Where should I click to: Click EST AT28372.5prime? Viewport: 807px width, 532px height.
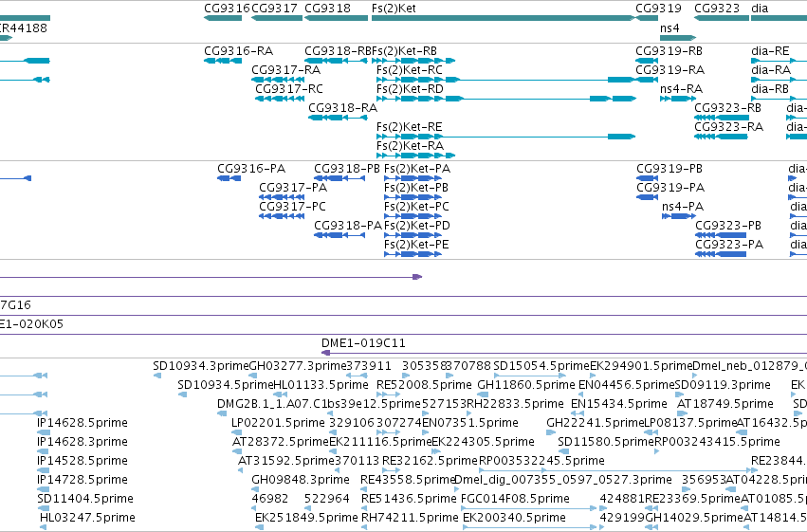coord(237,451)
